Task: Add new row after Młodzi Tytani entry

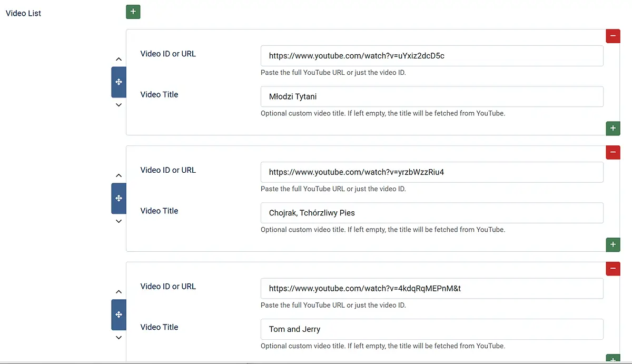Action: 613,128
